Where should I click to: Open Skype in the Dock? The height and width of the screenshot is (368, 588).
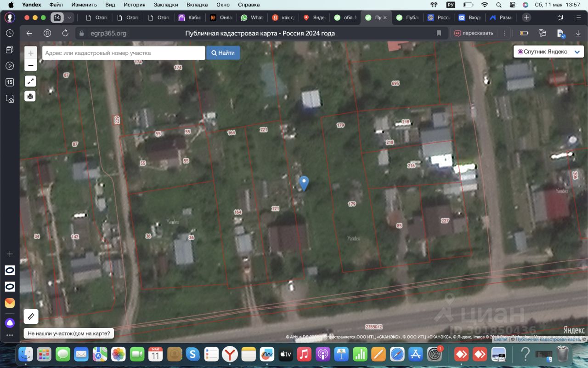pyautogui.click(x=192, y=354)
